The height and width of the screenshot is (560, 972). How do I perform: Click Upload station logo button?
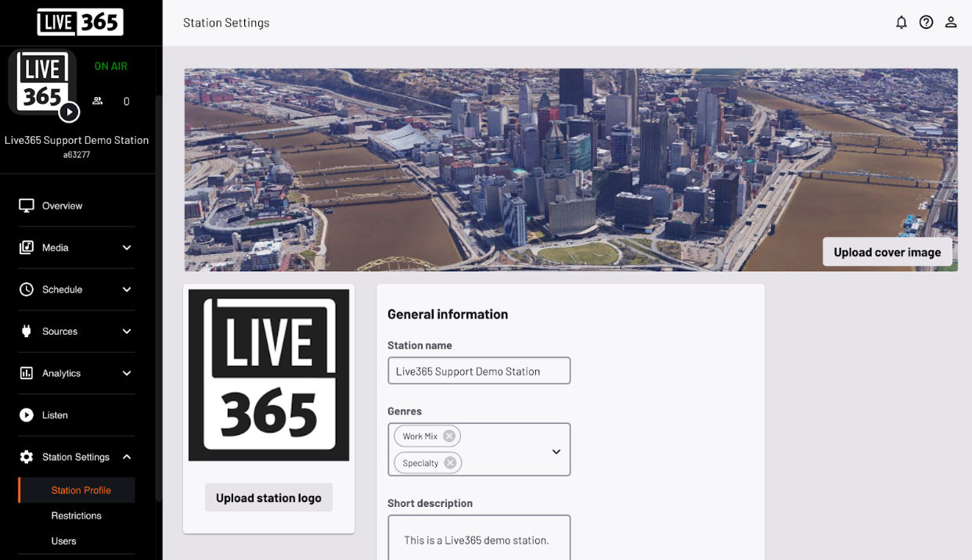pyautogui.click(x=268, y=497)
